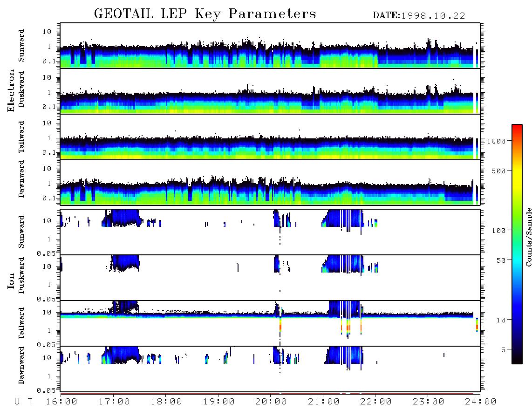Click the Ion Dawnward panel label
The width and height of the screenshot is (532, 410).
pyautogui.click(x=21, y=365)
